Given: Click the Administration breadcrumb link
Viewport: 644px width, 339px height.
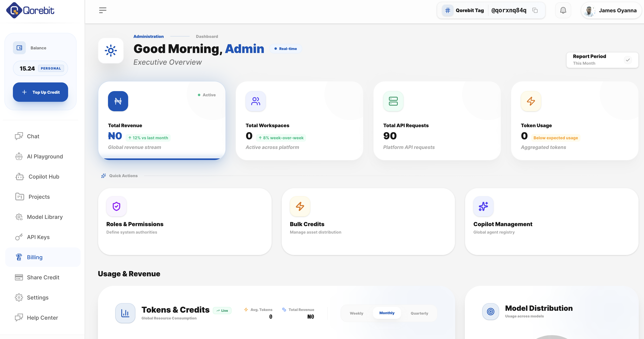Looking at the screenshot, I should click(x=149, y=36).
